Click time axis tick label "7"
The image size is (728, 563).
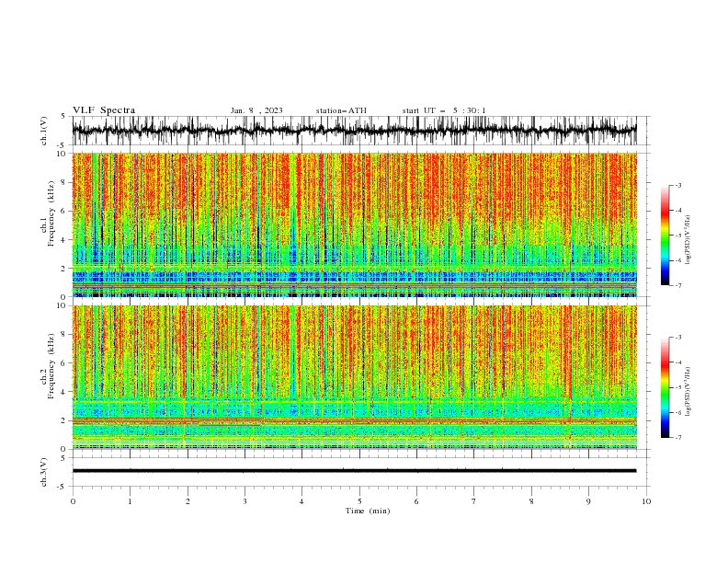point(474,501)
